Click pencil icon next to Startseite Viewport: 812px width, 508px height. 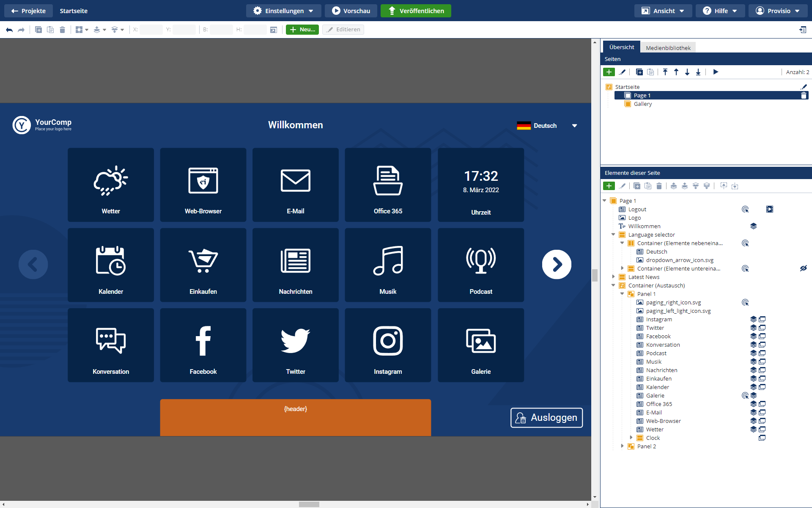(x=804, y=87)
